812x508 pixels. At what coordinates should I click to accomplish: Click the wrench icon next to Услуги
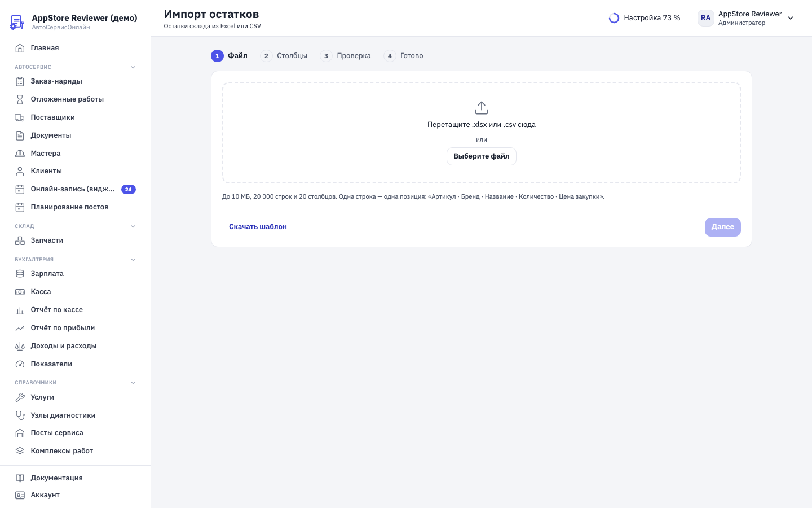(x=20, y=397)
